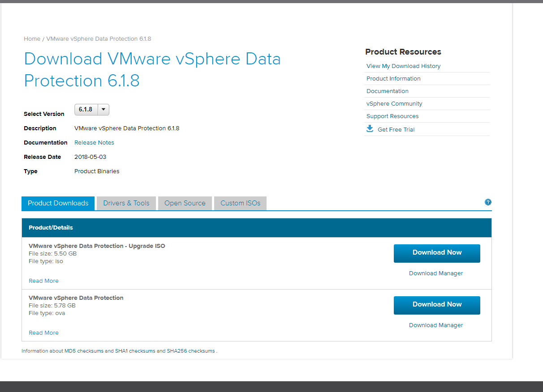Click the type value "Product Binaries"

pyautogui.click(x=97, y=171)
